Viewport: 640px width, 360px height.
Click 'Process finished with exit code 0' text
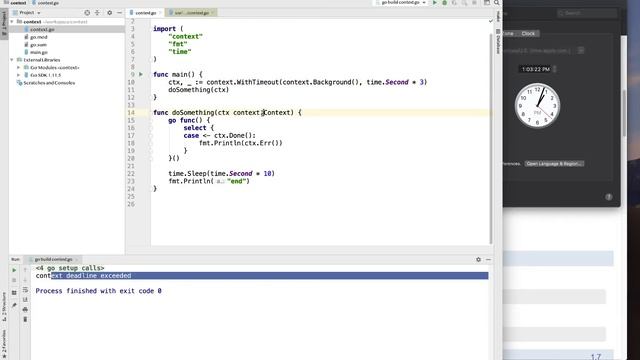pos(98,291)
